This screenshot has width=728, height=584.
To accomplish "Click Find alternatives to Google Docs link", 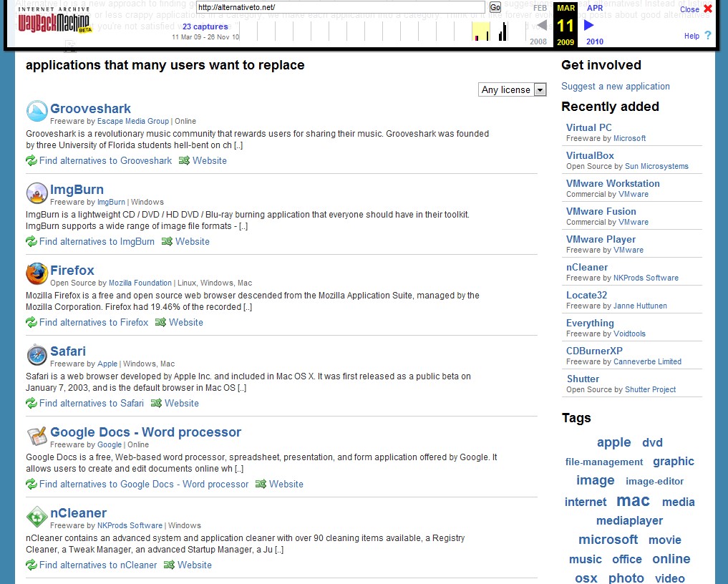I will click(x=144, y=484).
